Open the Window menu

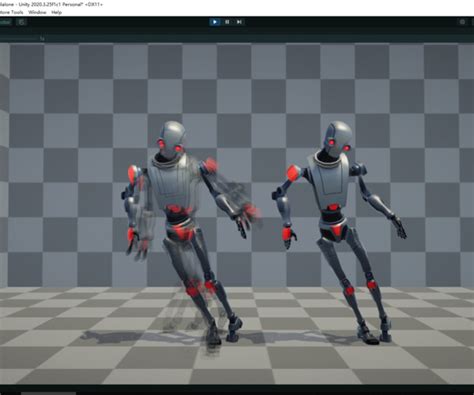click(37, 12)
